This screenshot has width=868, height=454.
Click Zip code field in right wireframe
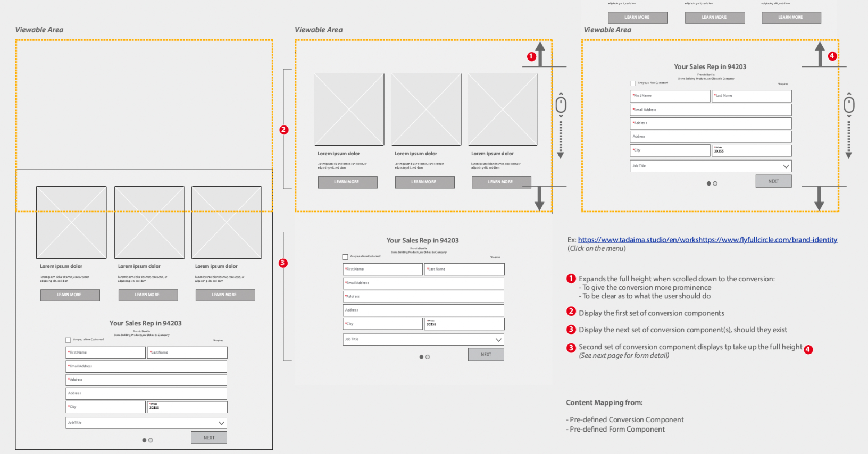click(752, 150)
